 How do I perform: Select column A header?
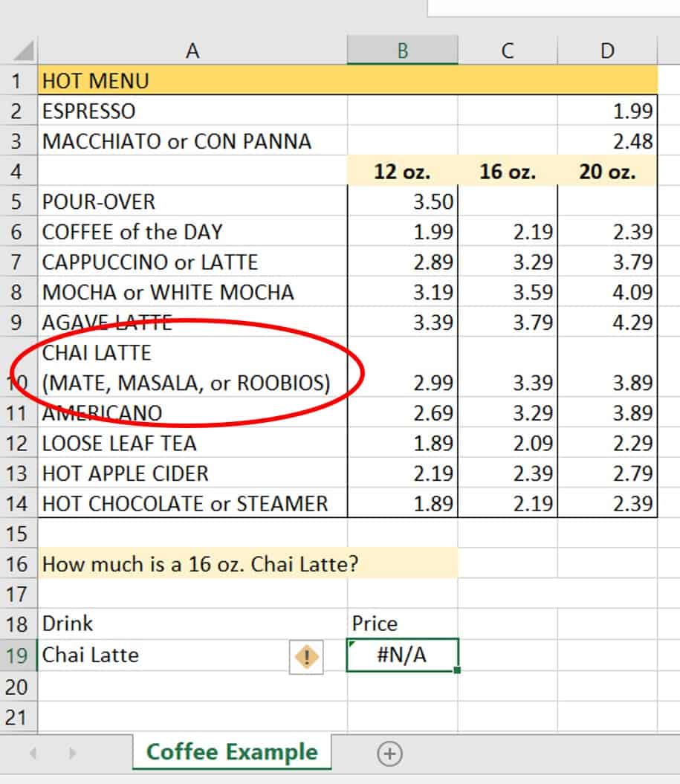(x=192, y=51)
